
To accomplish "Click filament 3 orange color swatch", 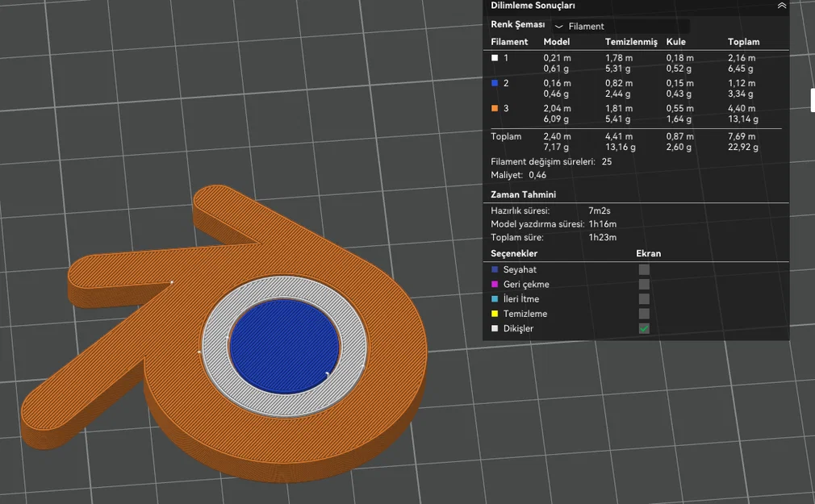I will pos(495,109).
